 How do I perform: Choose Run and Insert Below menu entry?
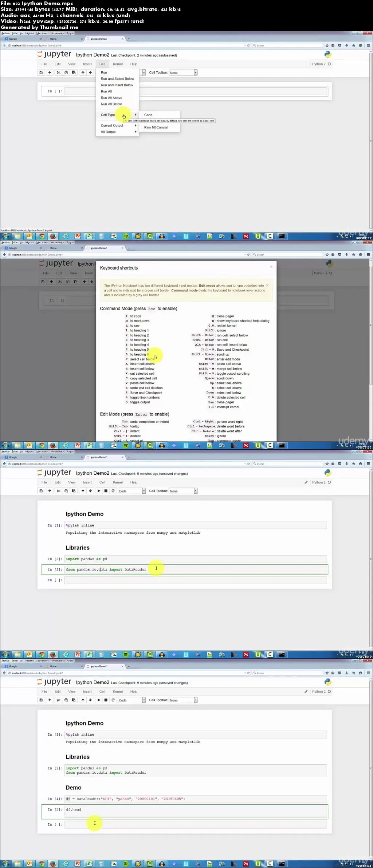tap(117, 85)
